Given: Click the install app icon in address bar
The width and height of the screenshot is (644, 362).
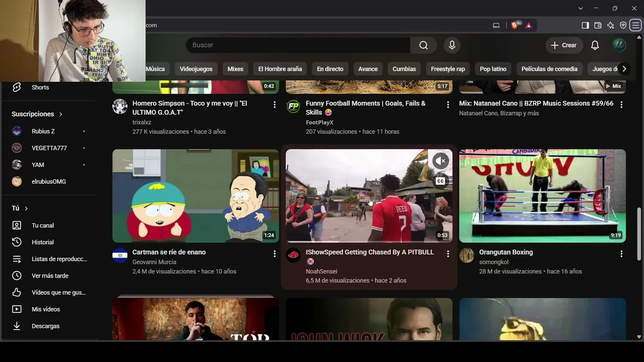Looking at the screenshot, I should (x=496, y=25).
